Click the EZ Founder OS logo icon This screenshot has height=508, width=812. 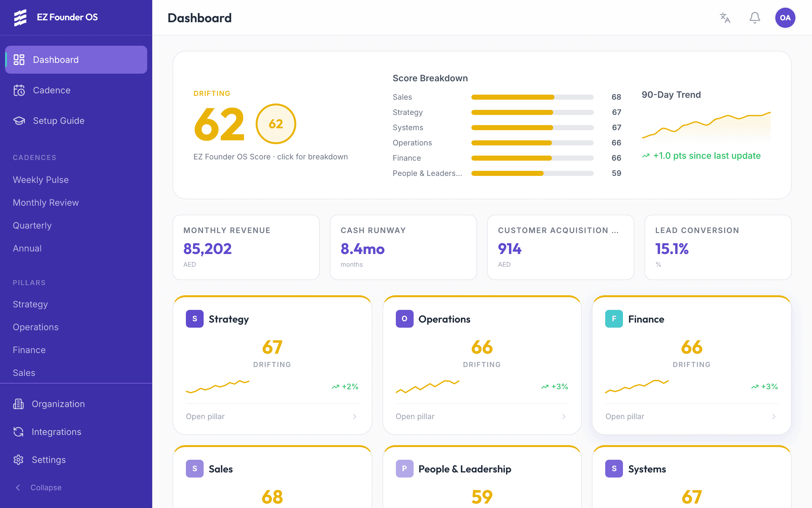click(x=20, y=17)
